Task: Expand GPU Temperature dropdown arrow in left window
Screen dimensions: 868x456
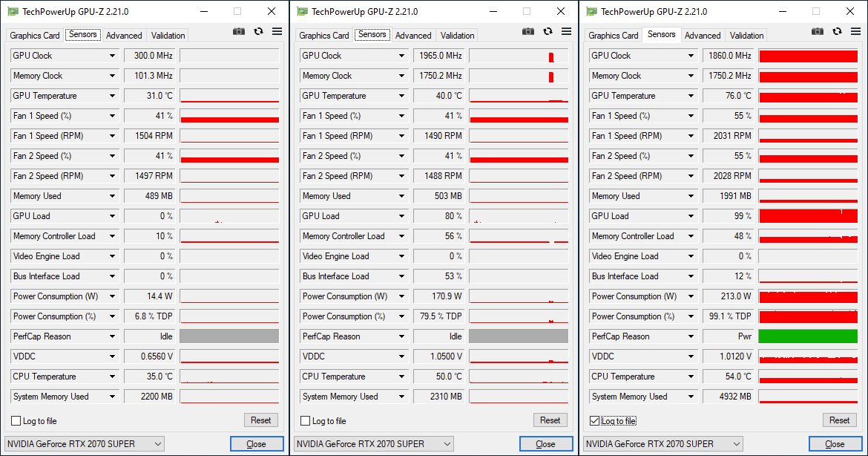Action: click(113, 96)
